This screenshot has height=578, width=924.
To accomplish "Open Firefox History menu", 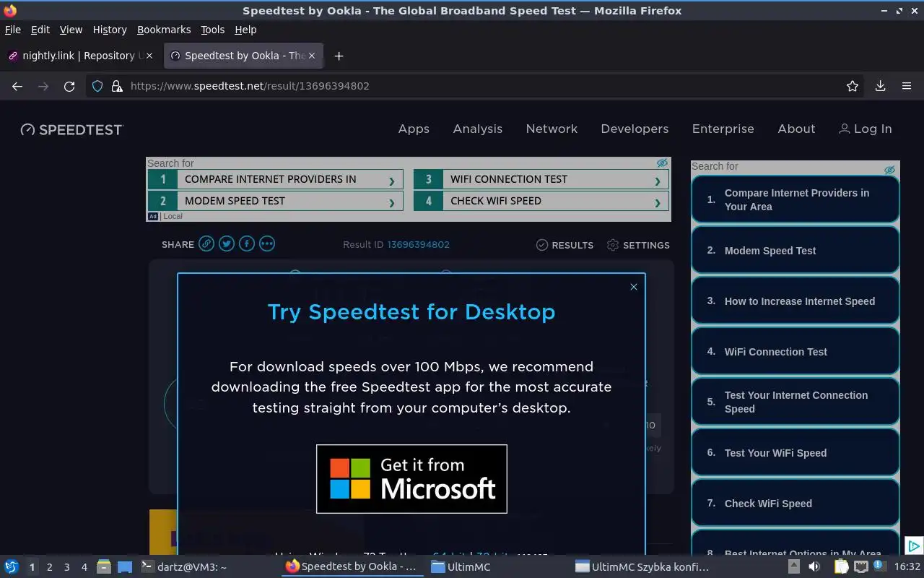I will click(x=110, y=30).
